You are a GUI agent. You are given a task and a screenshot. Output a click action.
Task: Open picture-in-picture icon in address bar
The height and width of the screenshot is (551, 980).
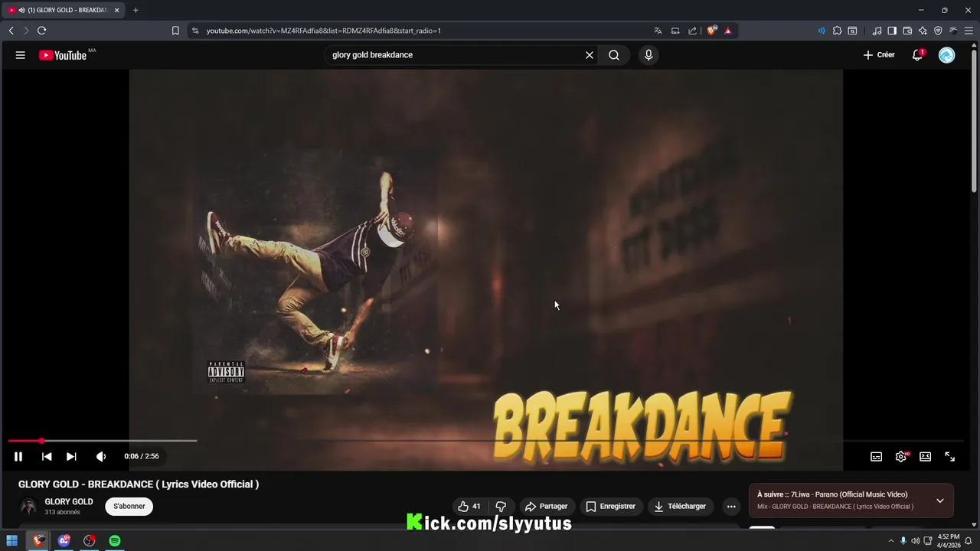[x=675, y=31]
